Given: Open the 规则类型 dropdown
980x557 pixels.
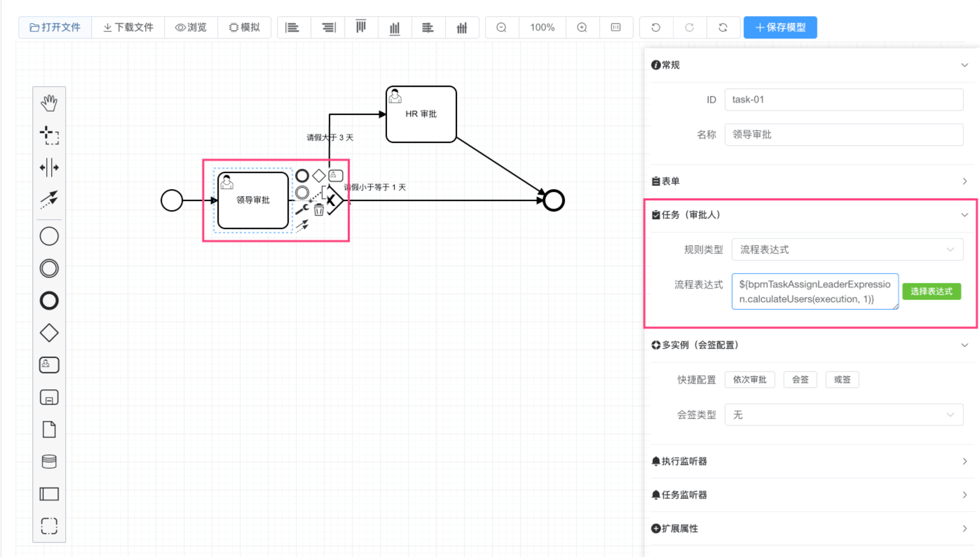Looking at the screenshot, I should [x=847, y=249].
